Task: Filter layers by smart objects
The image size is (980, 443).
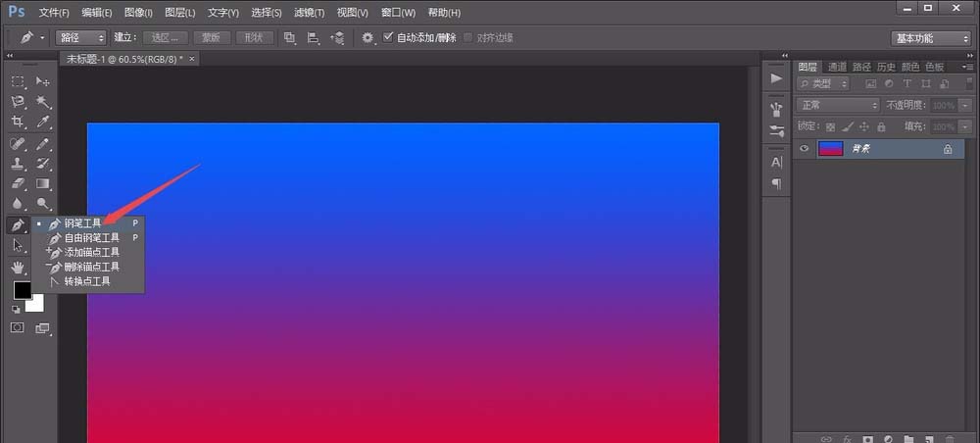Action: click(x=945, y=83)
